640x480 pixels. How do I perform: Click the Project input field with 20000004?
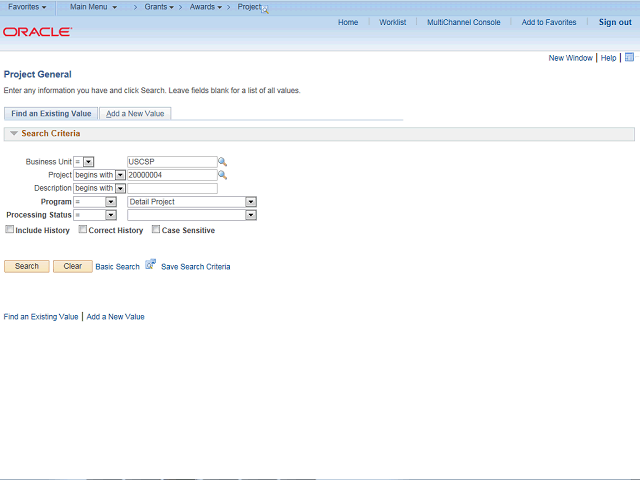point(172,175)
